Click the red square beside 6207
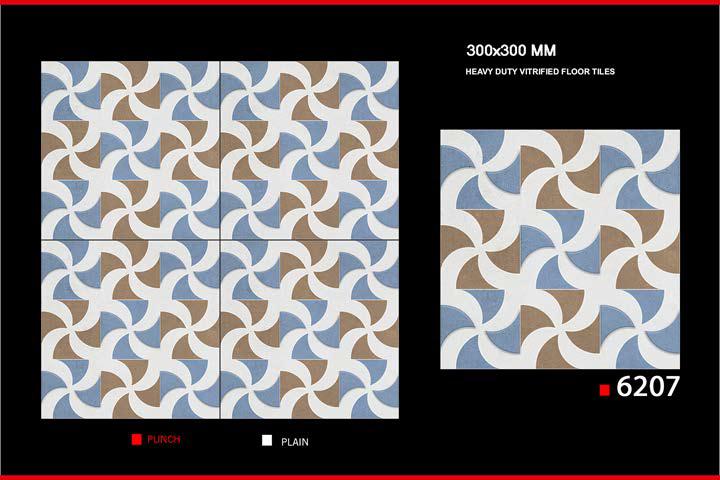720x480 pixels. tap(605, 390)
